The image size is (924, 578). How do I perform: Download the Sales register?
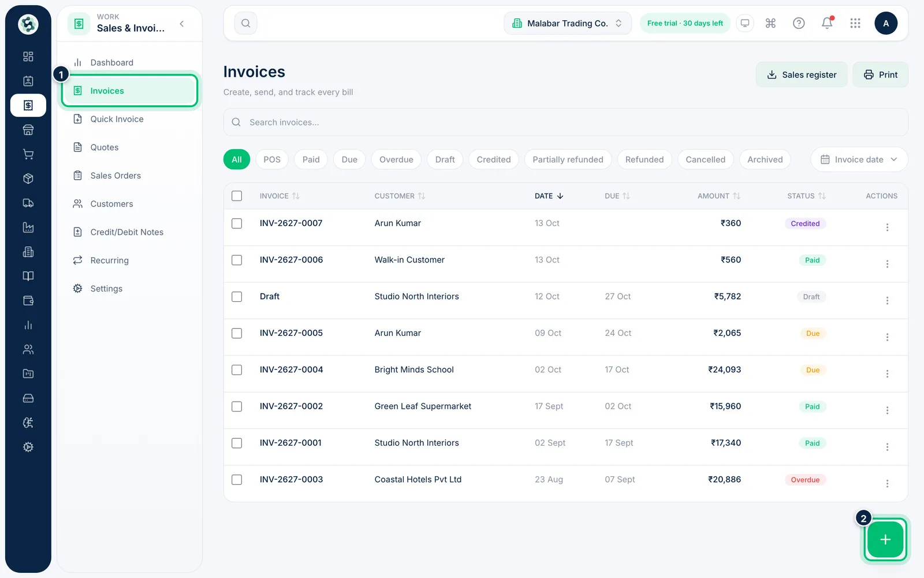click(802, 75)
